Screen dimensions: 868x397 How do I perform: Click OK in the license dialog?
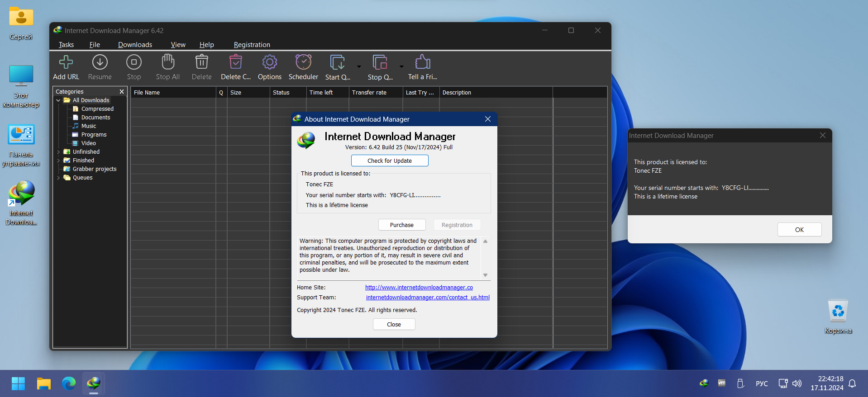pyautogui.click(x=799, y=230)
